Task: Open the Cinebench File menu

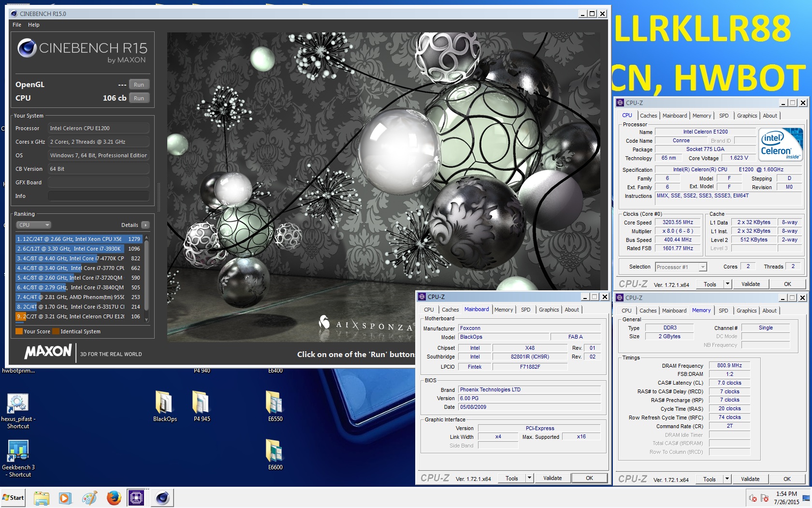Action: [17, 25]
